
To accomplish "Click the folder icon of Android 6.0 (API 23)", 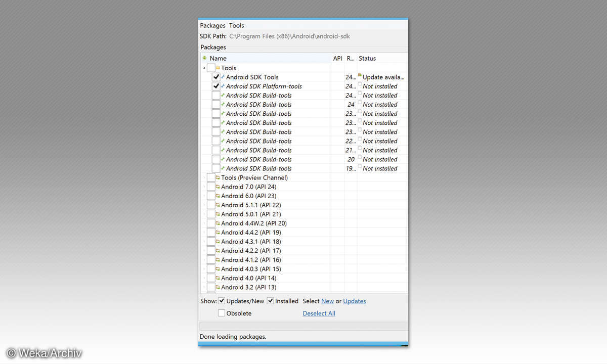I will point(218,196).
